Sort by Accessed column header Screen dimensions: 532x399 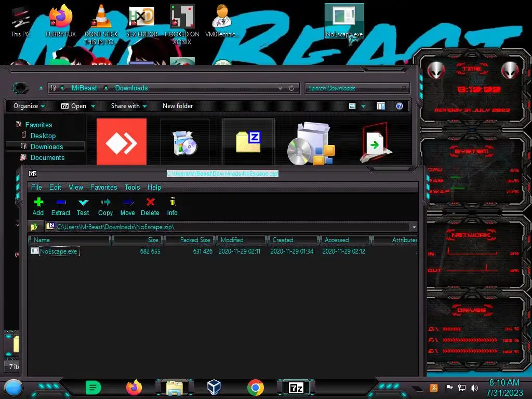(345, 240)
